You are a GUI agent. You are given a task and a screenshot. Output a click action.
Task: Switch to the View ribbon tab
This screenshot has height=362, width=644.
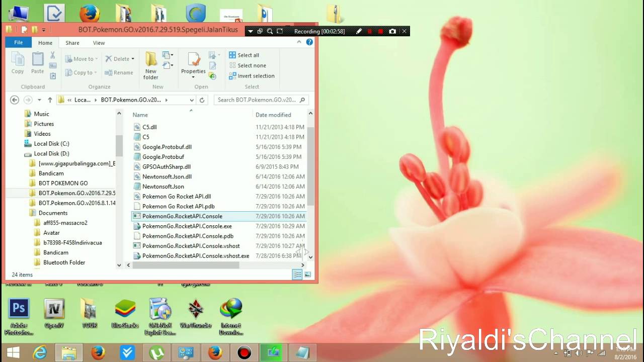pos(99,43)
